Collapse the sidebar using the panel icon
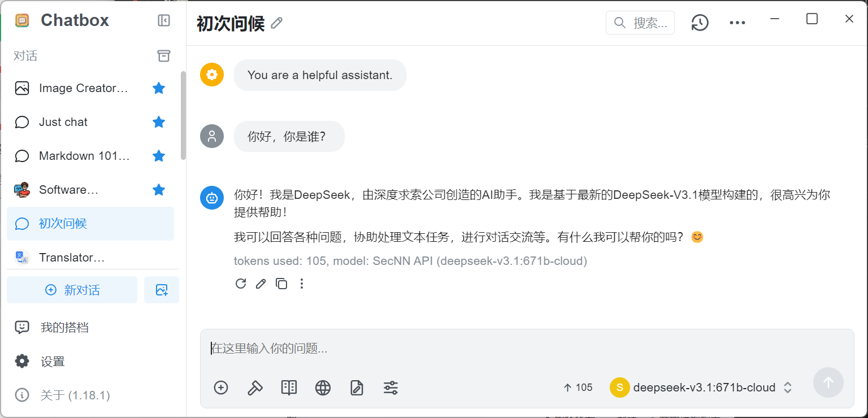Screen dimensions: 868x418 [x=163, y=21]
